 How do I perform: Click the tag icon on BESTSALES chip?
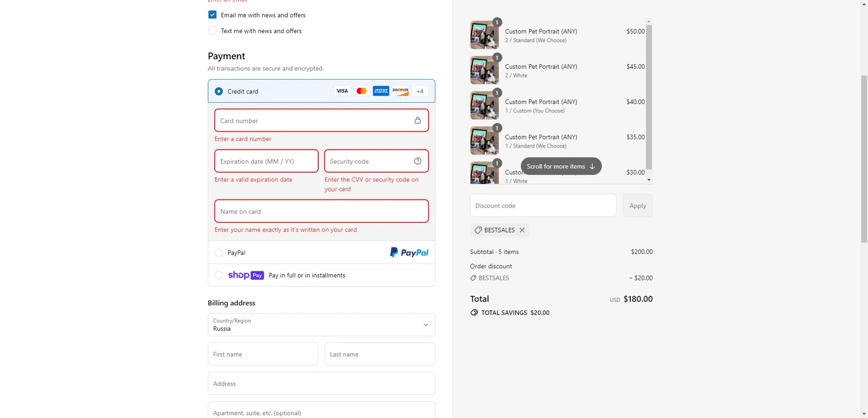click(478, 230)
